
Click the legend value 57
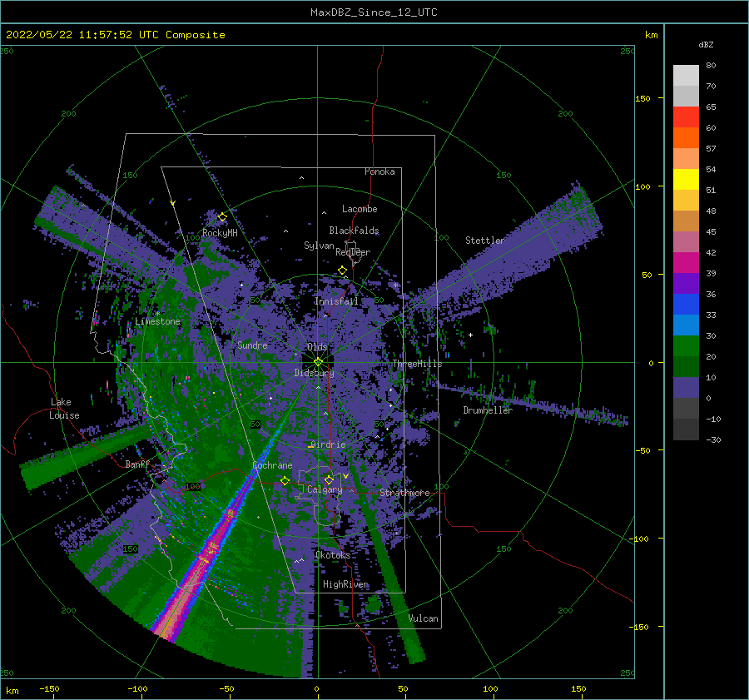[x=711, y=149]
